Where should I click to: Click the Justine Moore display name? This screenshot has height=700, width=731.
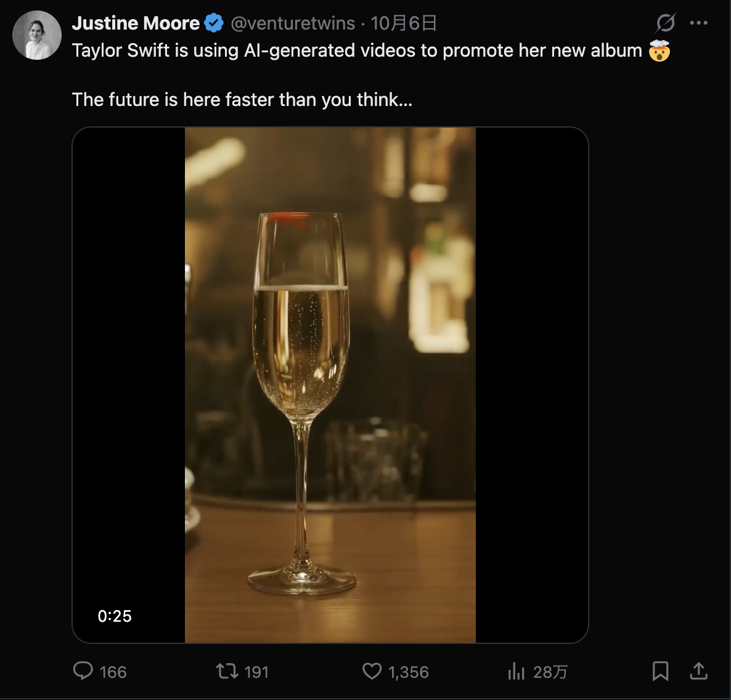tap(136, 23)
